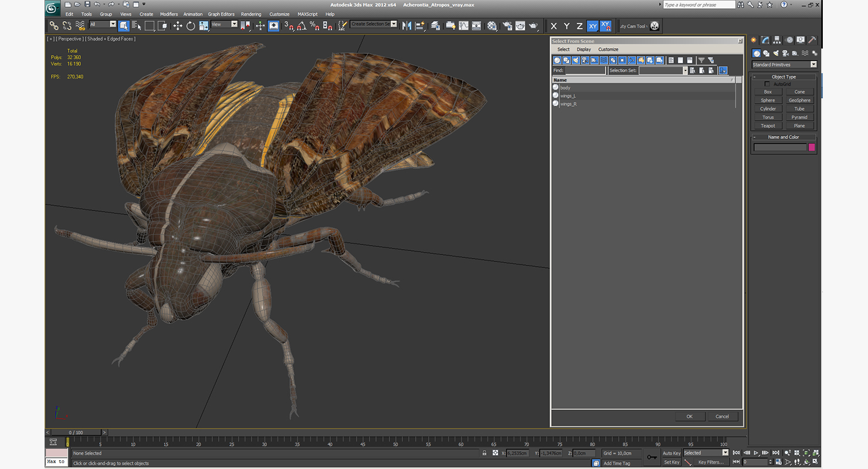Click the magenta object color swatch
868x469 pixels.
coord(812,147)
